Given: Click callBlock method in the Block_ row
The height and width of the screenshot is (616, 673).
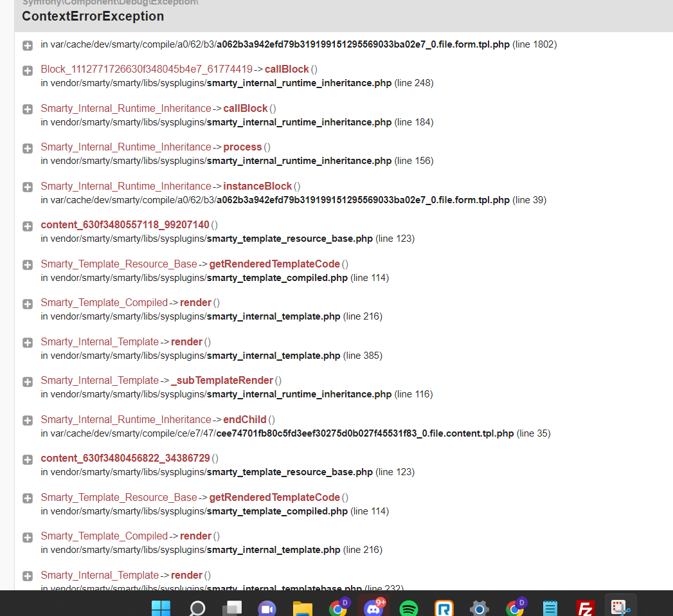Looking at the screenshot, I should (287, 69).
